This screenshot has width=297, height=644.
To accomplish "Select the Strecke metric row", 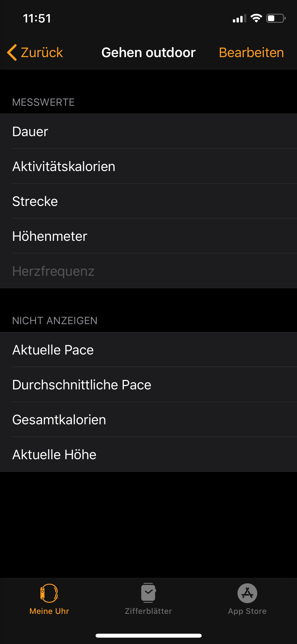I will pos(148,201).
